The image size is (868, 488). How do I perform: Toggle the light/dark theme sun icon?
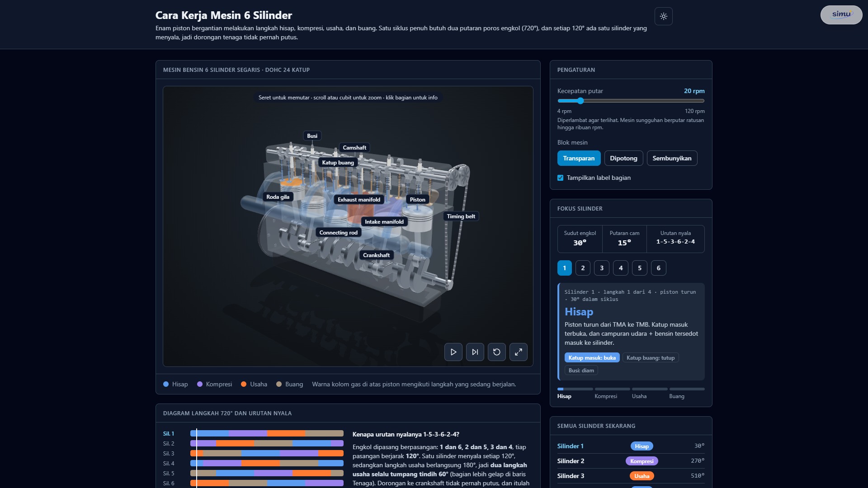click(x=663, y=16)
